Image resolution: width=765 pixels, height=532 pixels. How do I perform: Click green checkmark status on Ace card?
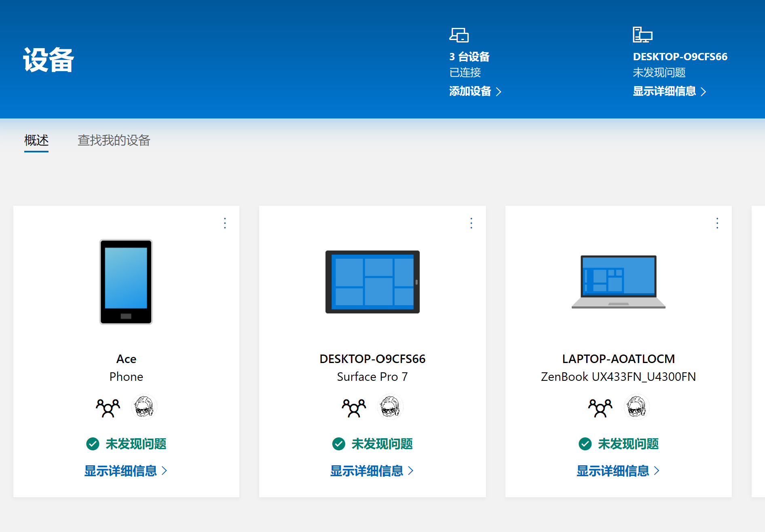(x=93, y=444)
